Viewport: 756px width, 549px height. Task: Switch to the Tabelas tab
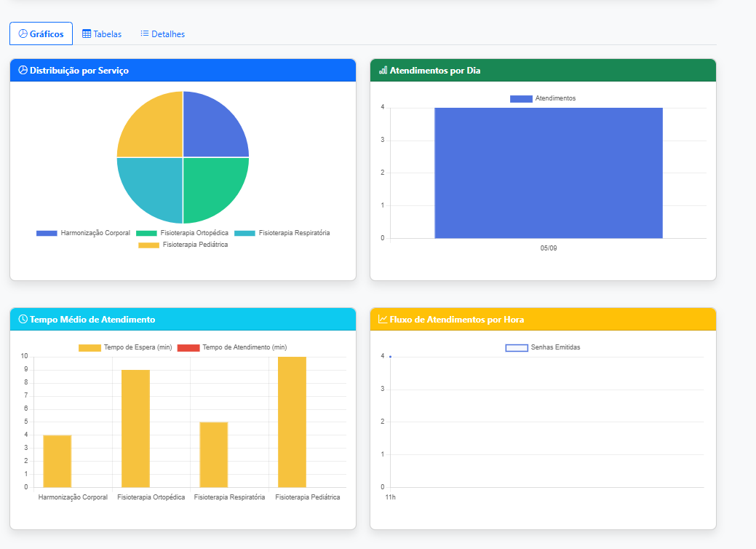tap(102, 33)
